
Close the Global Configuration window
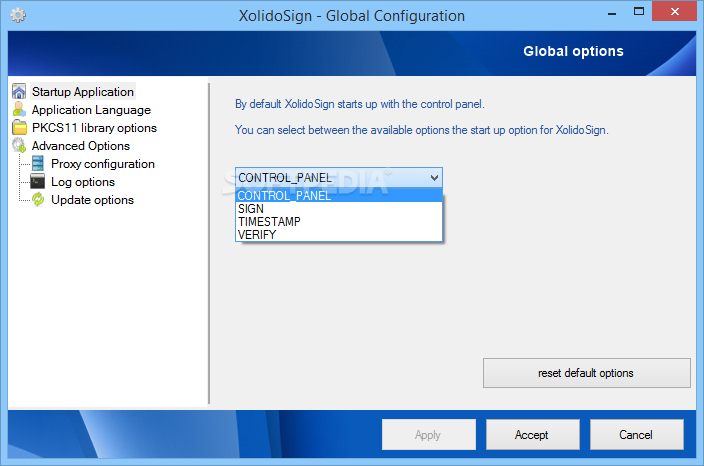tap(674, 12)
